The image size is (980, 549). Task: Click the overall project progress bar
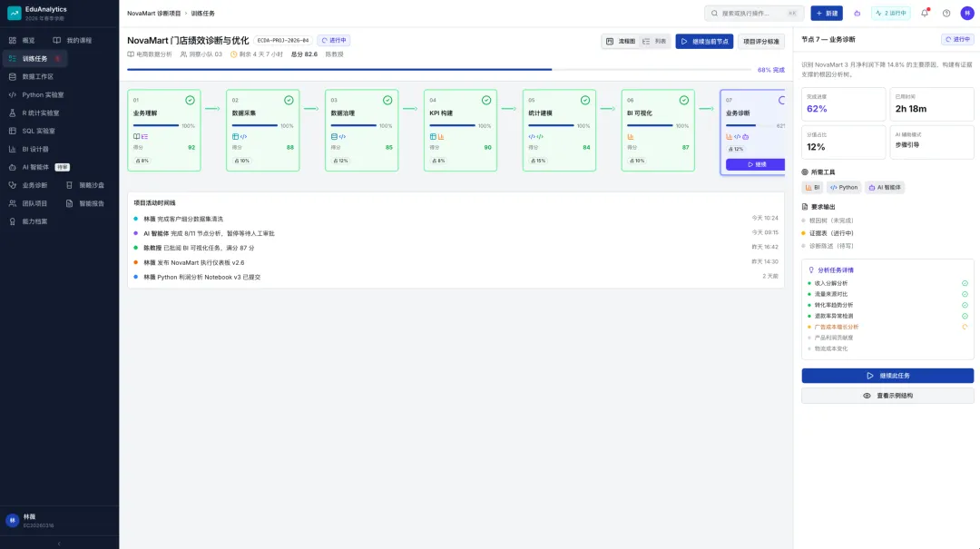click(x=439, y=69)
